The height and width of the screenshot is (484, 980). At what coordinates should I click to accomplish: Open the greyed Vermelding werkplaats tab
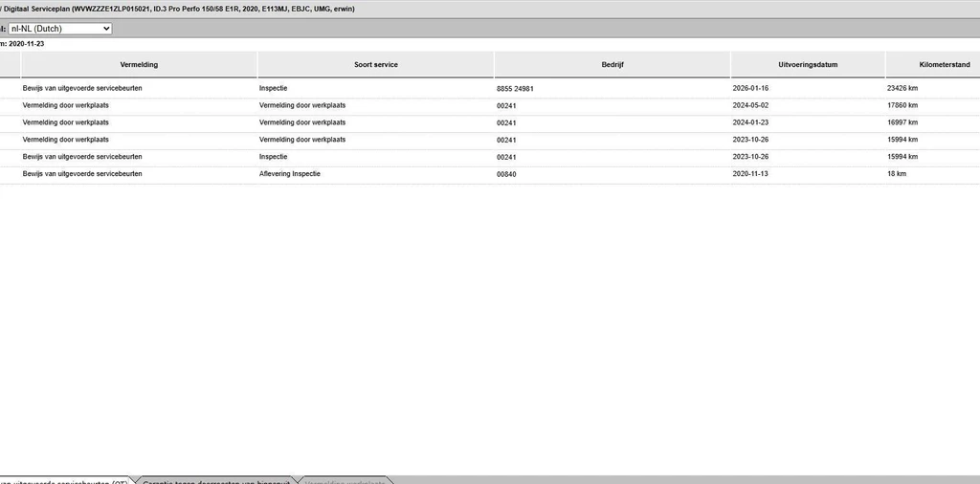345,480
